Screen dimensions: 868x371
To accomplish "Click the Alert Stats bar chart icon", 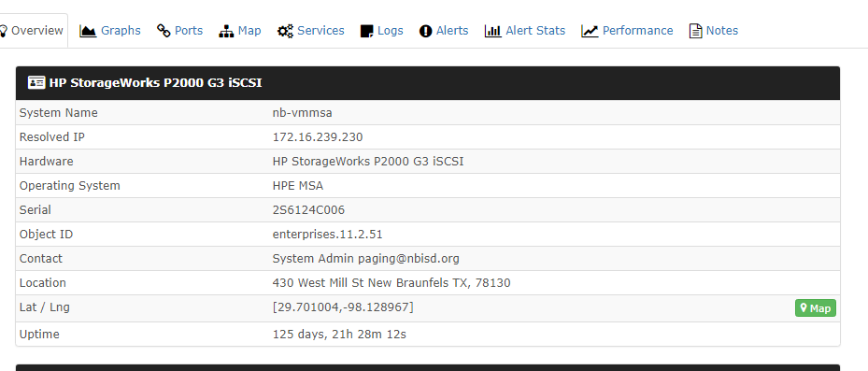I will click(492, 31).
